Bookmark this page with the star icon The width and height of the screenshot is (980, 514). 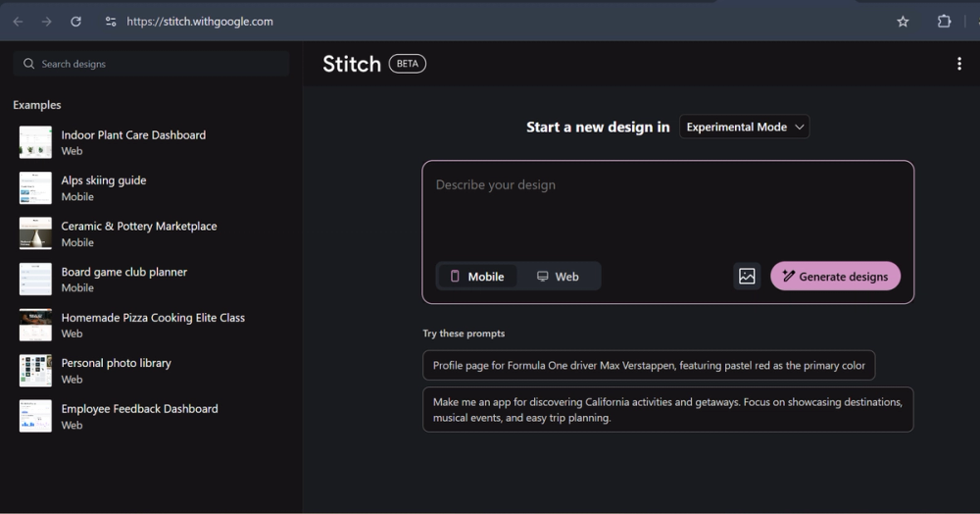pos(903,22)
